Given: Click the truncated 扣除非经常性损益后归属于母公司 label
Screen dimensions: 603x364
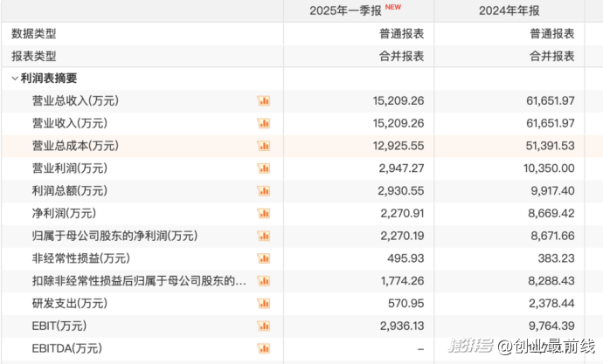Looking at the screenshot, I should point(138,281).
